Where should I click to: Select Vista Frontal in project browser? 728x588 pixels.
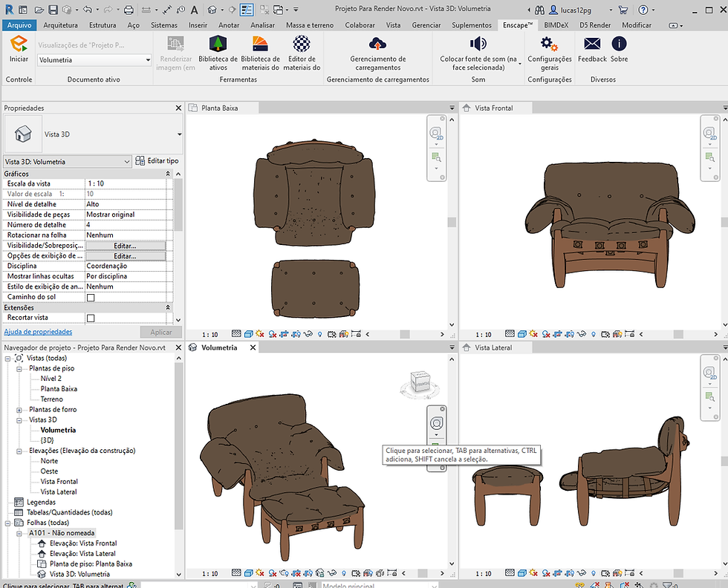59,482
